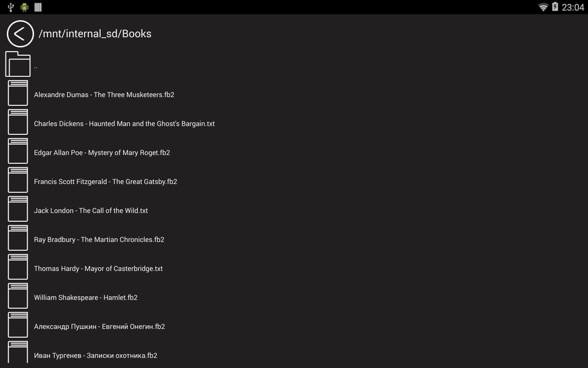Click the book icon beside Haunted Man
This screenshot has height=368, width=588.
pyautogui.click(x=18, y=122)
